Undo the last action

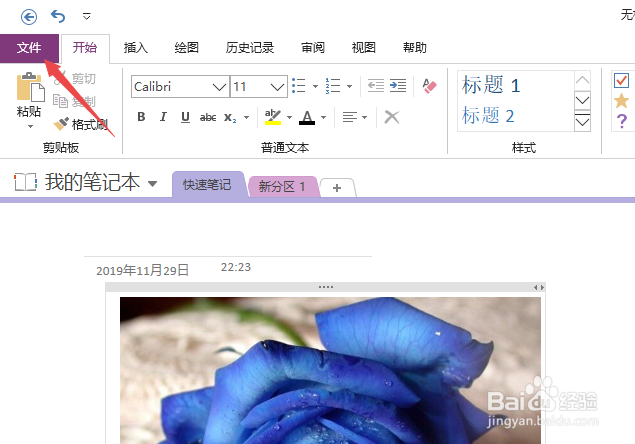(x=58, y=16)
